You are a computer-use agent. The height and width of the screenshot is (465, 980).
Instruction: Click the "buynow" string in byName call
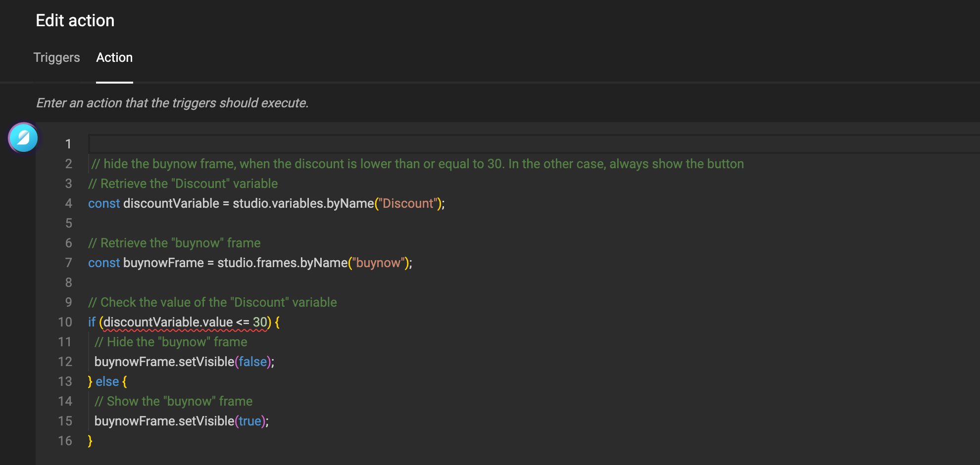pos(379,263)
